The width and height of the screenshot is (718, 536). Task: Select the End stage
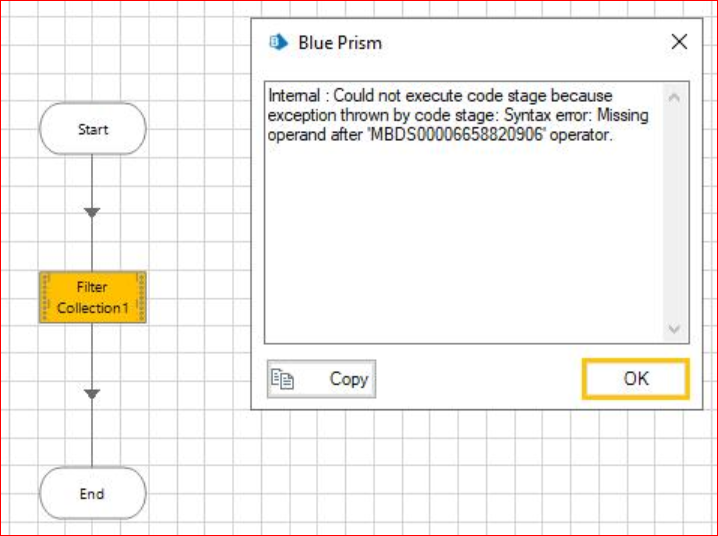pos(93,493)
